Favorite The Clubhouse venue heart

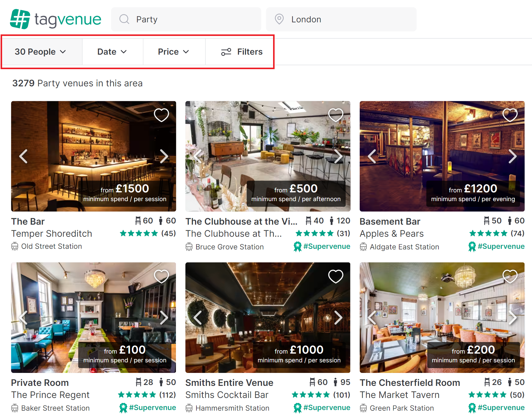(336, 115)
